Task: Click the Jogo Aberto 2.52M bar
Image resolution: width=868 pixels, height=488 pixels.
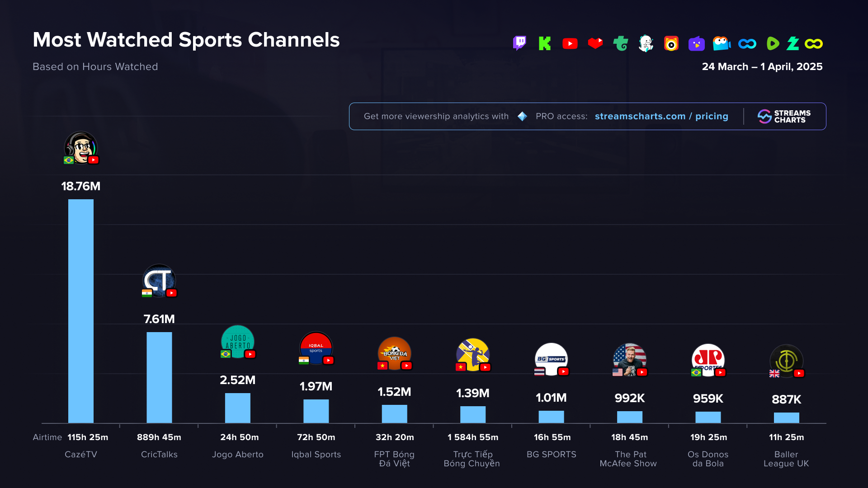Action: (x=238, y=408)
